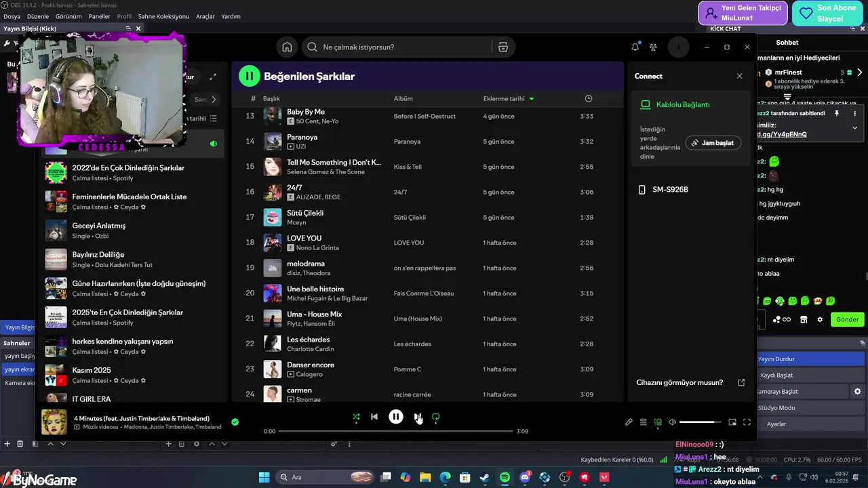This screenshot has width=868, height=488.
Task: Open the album link Kiss & Tell
Action: 408,167
